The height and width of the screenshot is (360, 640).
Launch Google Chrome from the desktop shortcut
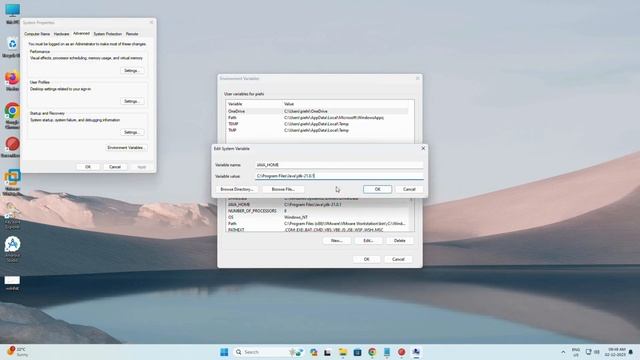click(12, 115)
